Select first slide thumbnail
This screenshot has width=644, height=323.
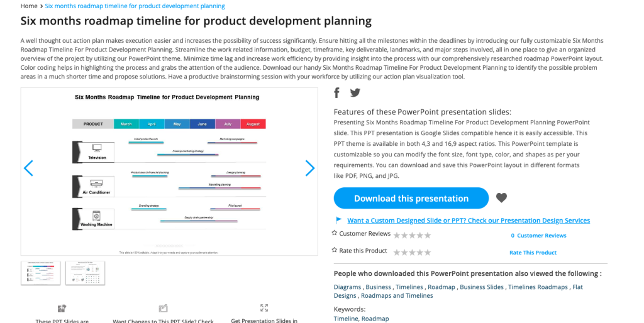click(x=41, y=273)
